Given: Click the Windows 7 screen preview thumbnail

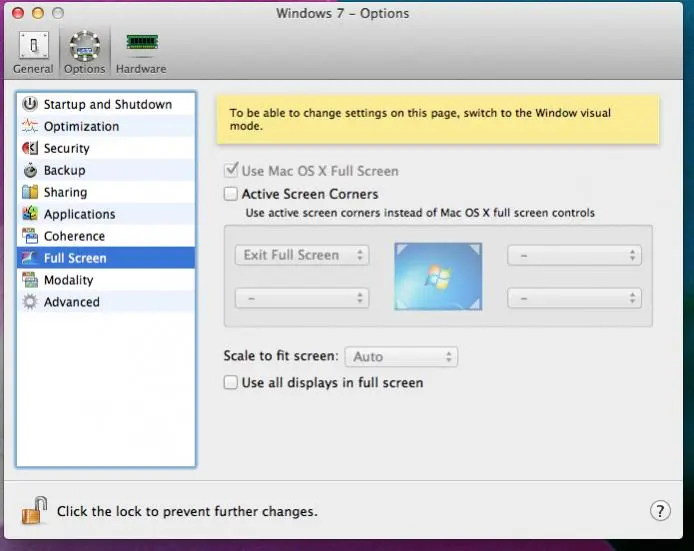Looking at the screenshot, I should pyautogui.click(x=438, y=277).
